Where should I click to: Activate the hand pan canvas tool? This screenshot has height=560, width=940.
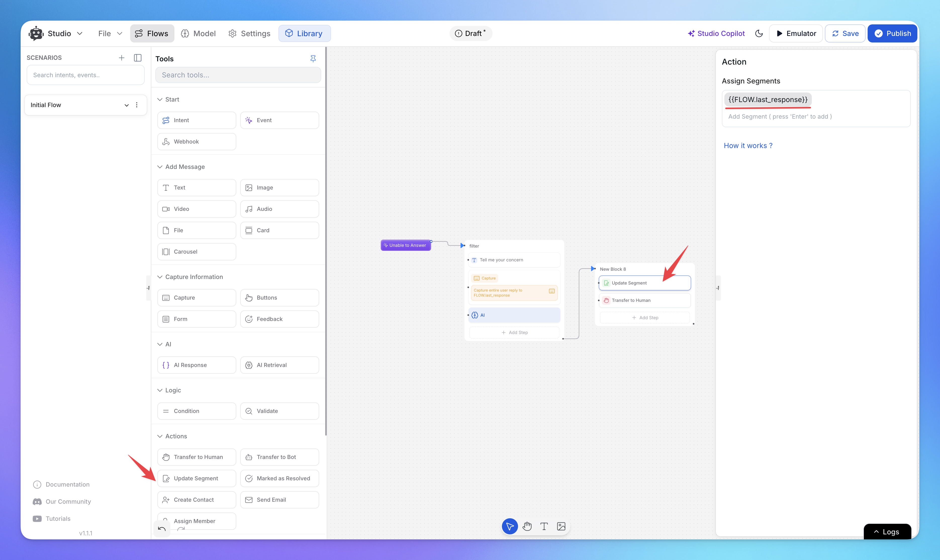pyautogui.click(x=527, y=526)
